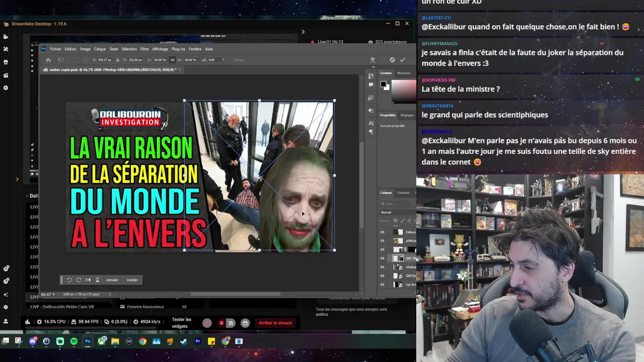The width and height of the screenshot is (644, 362).
Task: Open the Paragraph panel icon
Action: 371,132
